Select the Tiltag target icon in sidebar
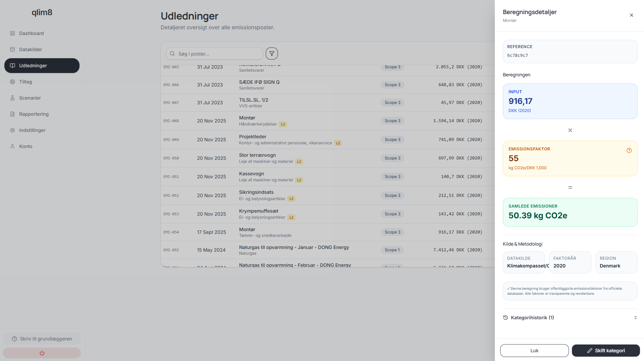The image size is (644, 361). pyautogui.click(x=12, y=82)
